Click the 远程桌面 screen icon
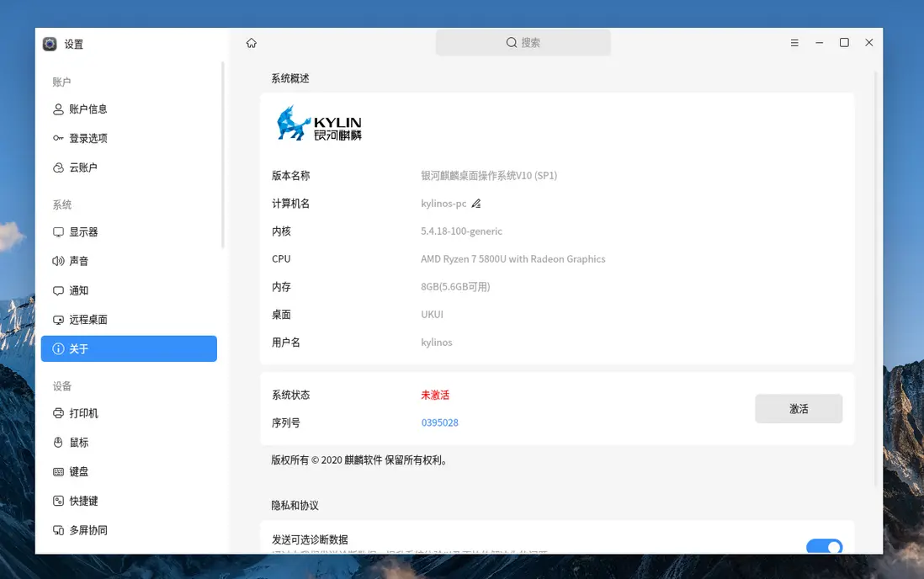Screen dimensions: 924x579 tap(58, 320)
